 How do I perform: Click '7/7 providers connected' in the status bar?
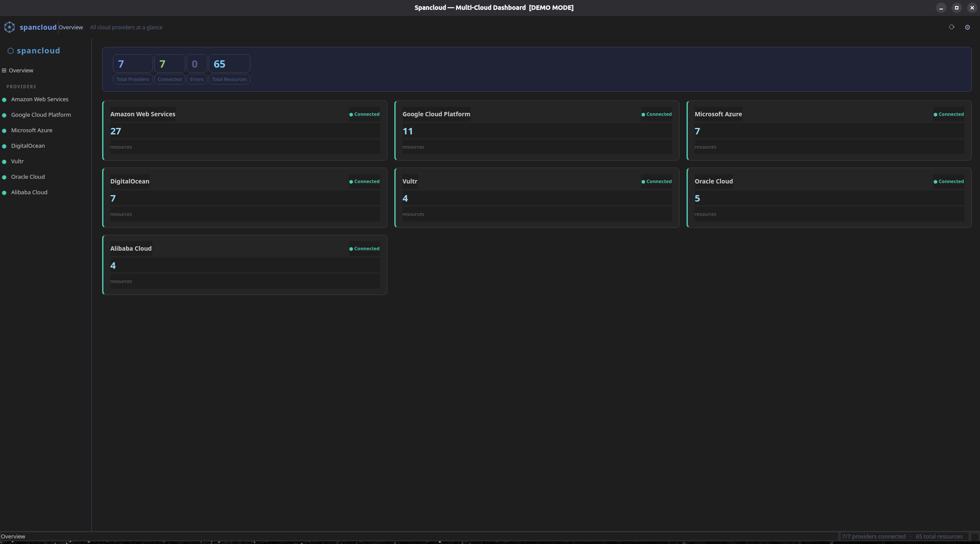point(874,536)
